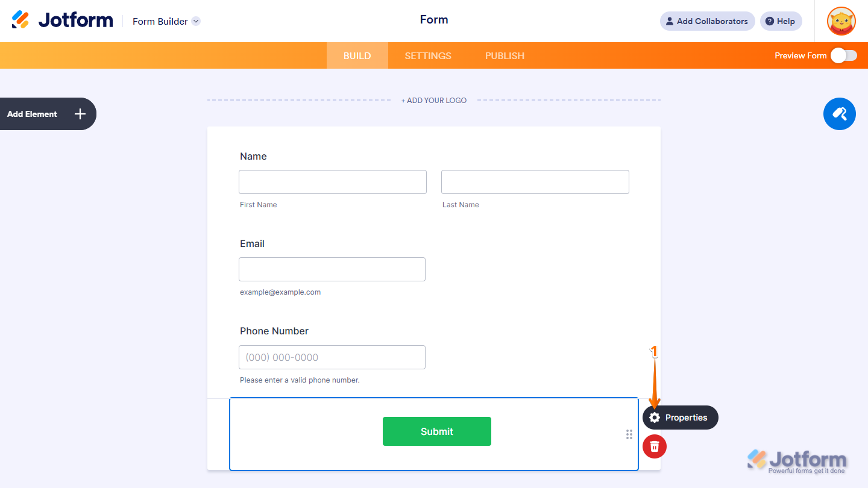The height and width of the screenshot is (488, 868).
Task: Click the Submit button on the form
Action: coord(436,431)
